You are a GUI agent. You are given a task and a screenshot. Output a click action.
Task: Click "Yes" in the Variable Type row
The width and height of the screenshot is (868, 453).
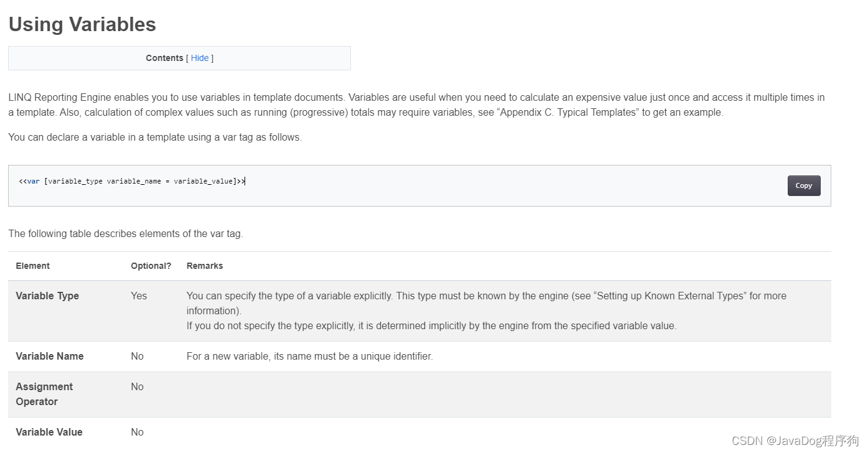(139, 296)
